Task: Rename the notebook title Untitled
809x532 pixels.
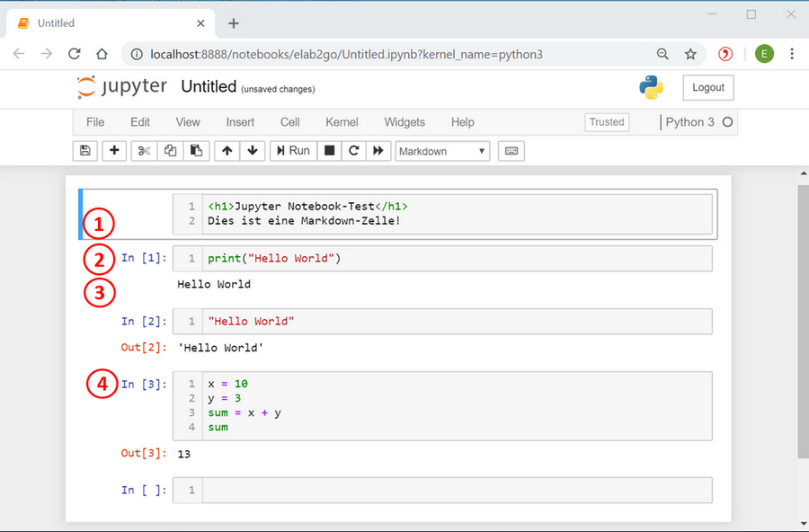Action: click(x=209, y=86)
